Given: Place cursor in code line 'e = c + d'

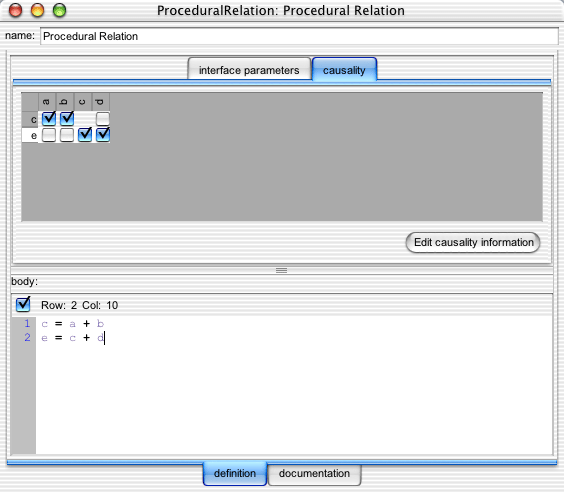Looking at the screenshot, I should pyautogui.click(x=73, y=338).
